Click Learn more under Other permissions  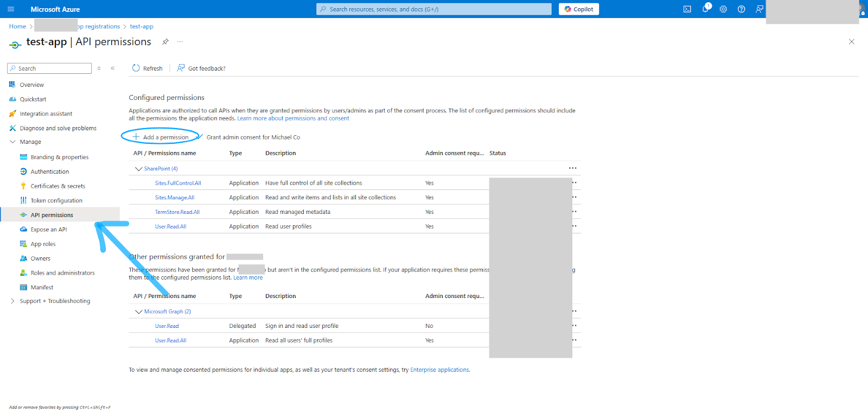pos(248,278)
